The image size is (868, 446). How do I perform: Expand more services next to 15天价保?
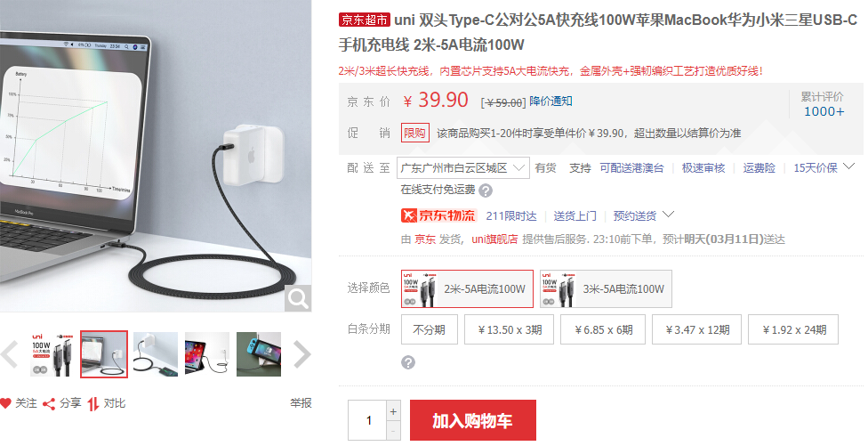coord(849,166)
